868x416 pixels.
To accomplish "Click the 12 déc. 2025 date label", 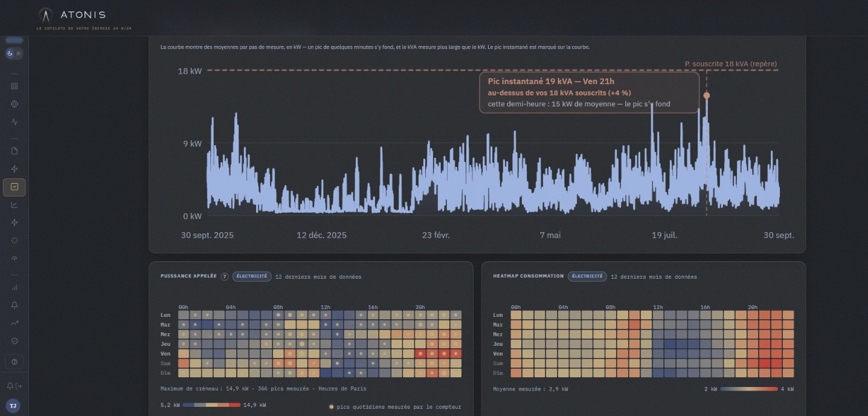I will click(321, 235).
